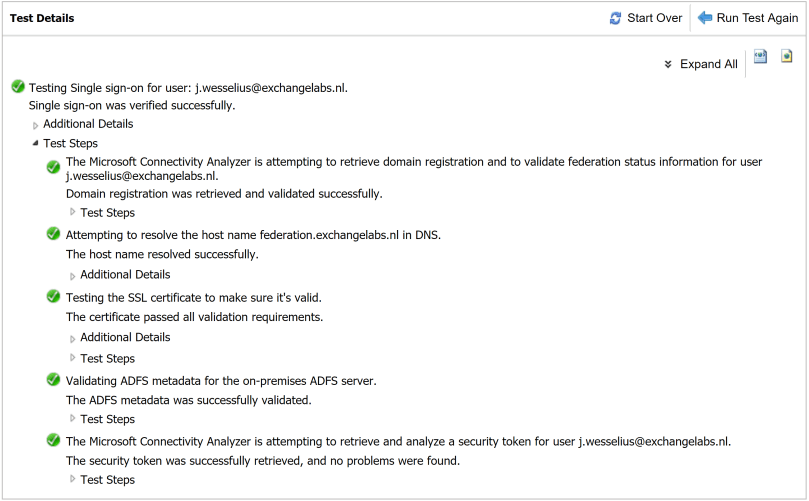Click the Start Over button
The height and width of the screenshot is (501, 809).
(x=654, y=19)
